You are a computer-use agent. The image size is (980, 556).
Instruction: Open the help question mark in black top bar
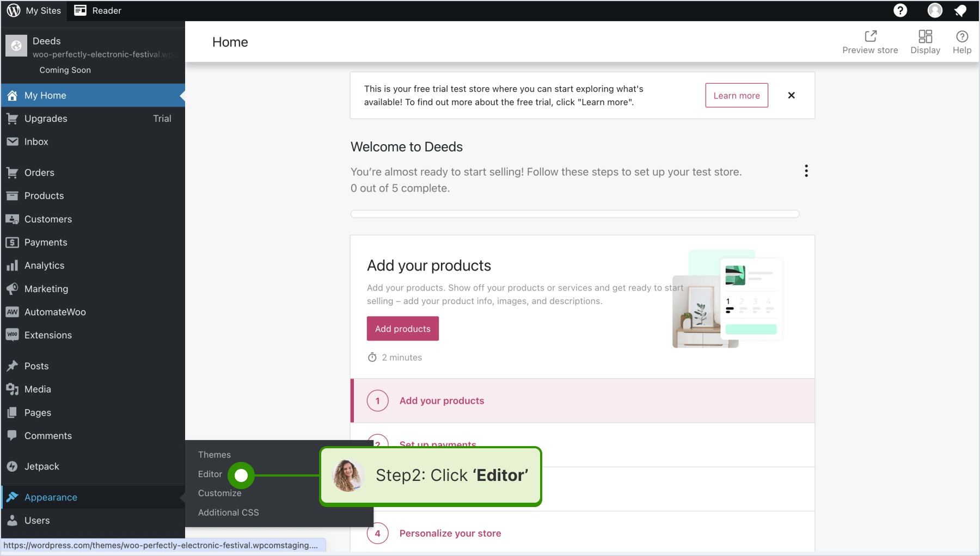[901, 10]
